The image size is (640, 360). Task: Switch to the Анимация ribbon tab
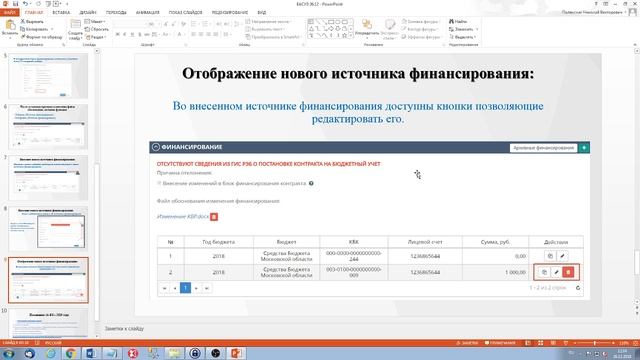tap(147, 13)
